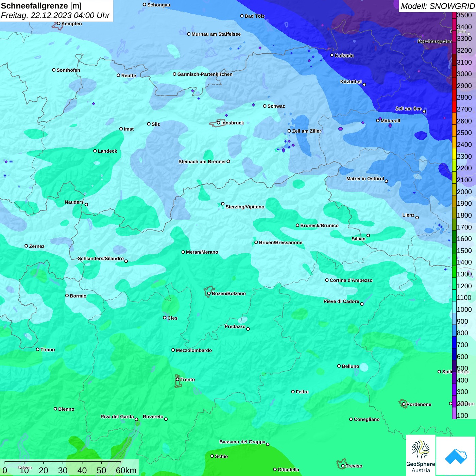Click the Cortina d'Ampezzo marker circle

(327, 280)
